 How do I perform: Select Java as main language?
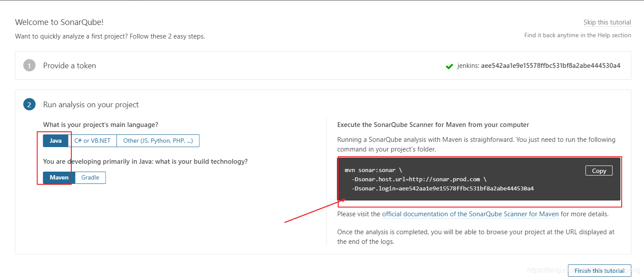coord(56,141)
